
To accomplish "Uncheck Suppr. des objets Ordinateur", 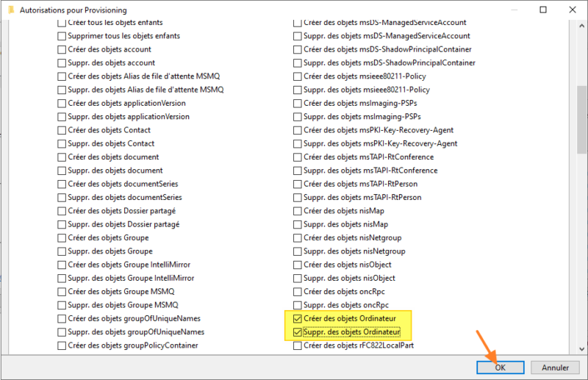I will click(x=298, y=332).
